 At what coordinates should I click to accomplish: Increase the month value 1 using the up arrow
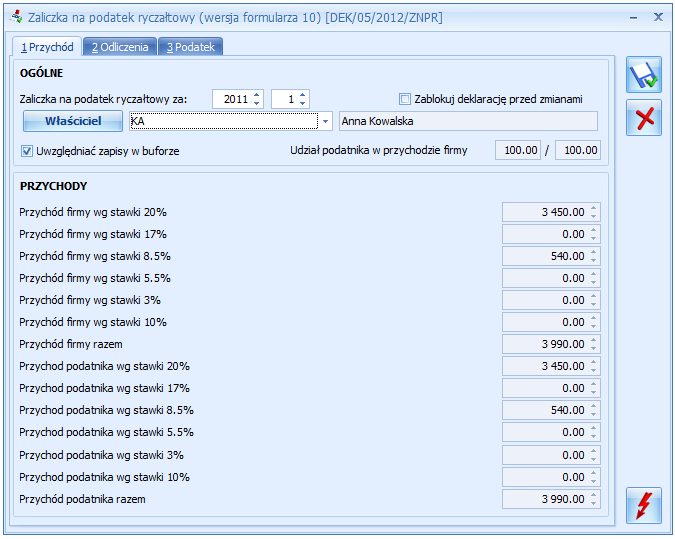coord(303,95)
